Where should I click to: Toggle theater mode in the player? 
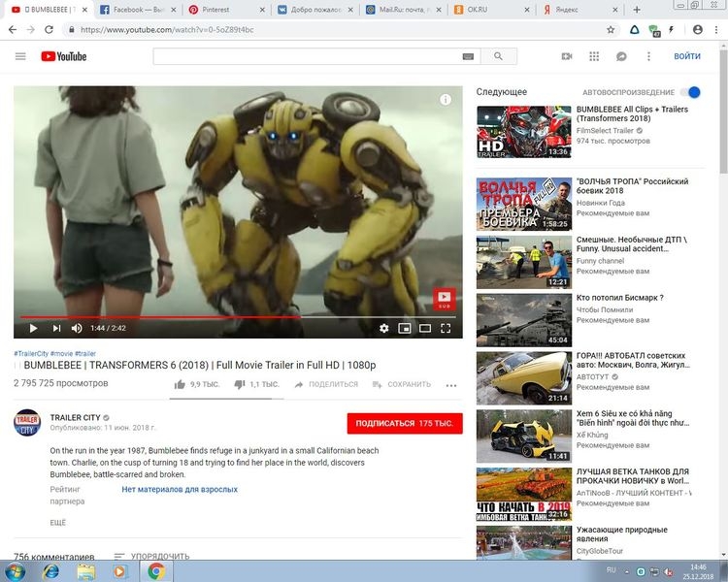pos(425,328)
